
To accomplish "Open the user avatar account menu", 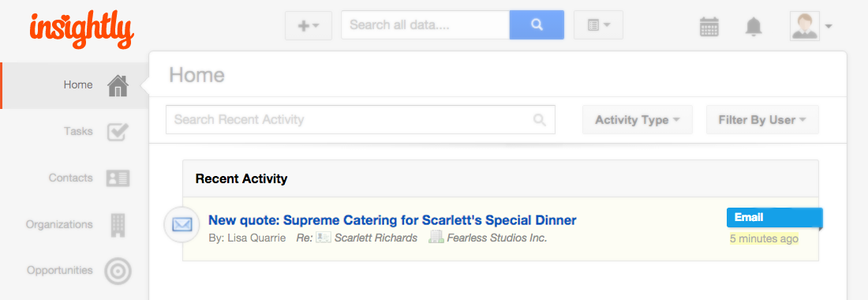I will [811, 26].
